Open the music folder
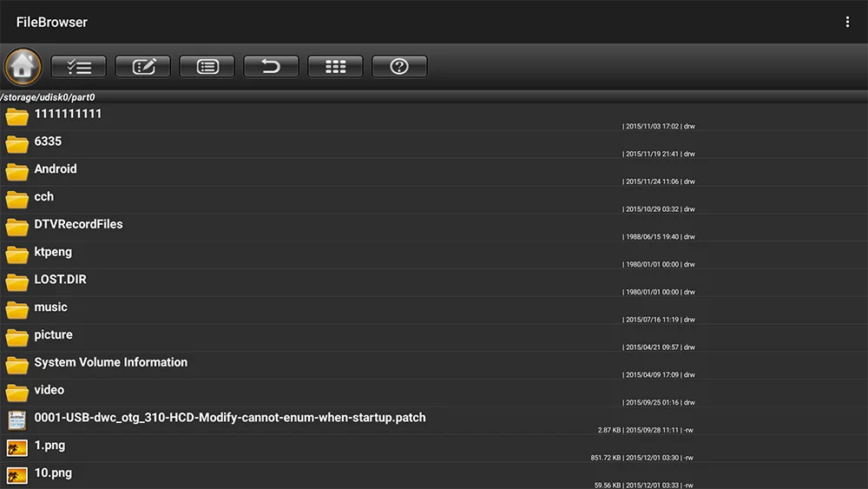The height and width of the screenshot is (489, 868). 434,311
